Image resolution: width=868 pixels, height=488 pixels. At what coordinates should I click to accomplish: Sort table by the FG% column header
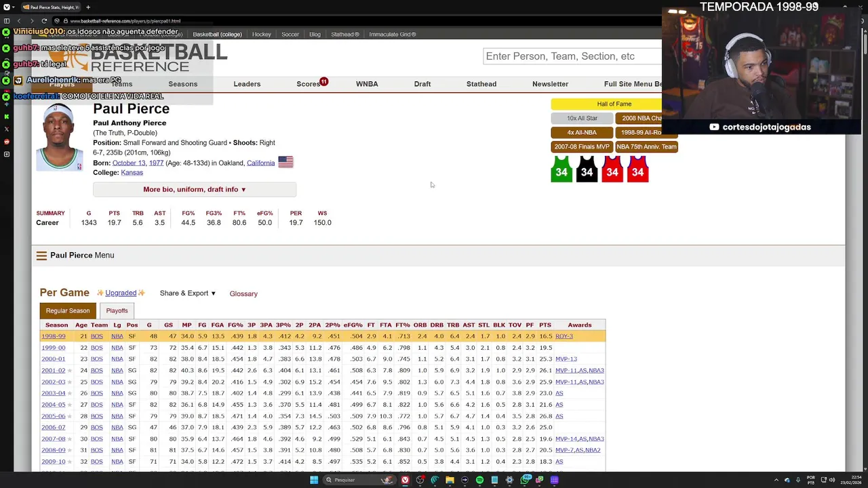coord(235,325)
